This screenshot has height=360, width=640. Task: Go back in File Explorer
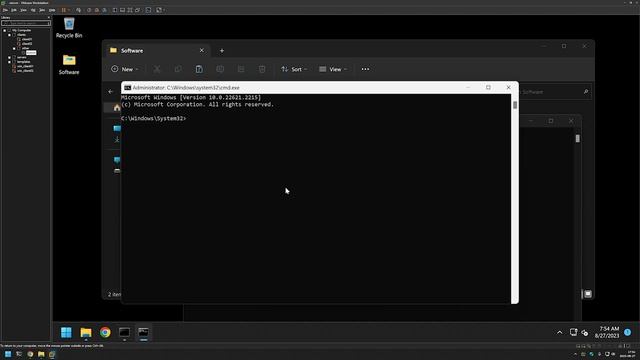(111, 92)
